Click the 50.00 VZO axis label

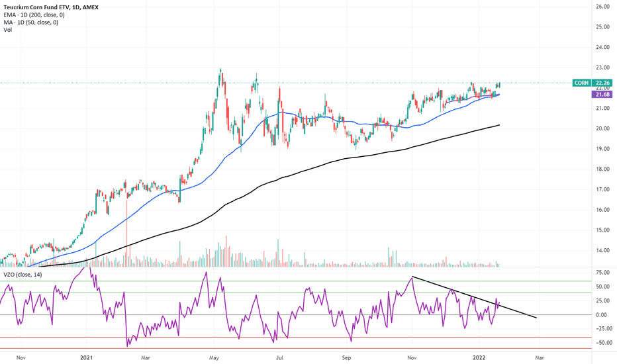click(x=603, y=287)
